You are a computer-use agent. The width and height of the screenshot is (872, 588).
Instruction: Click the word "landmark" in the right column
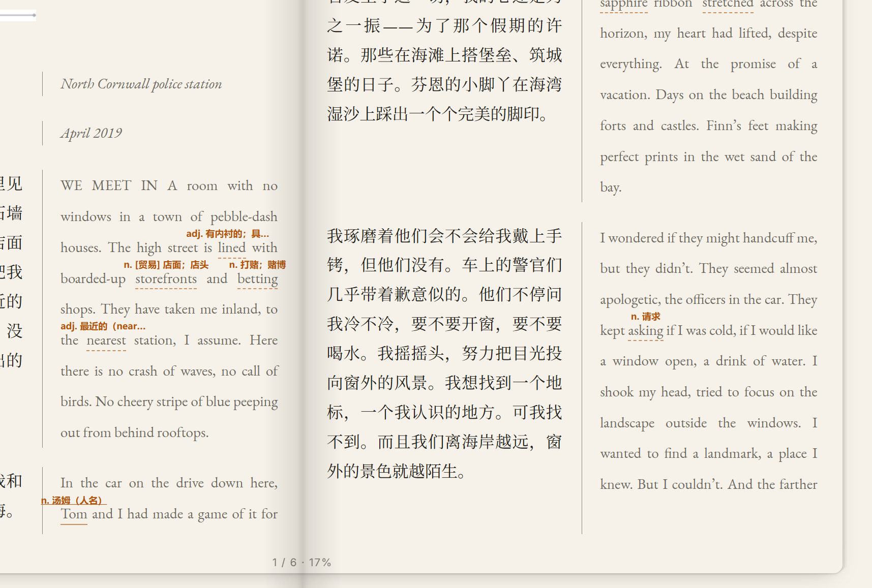[732, 453]
